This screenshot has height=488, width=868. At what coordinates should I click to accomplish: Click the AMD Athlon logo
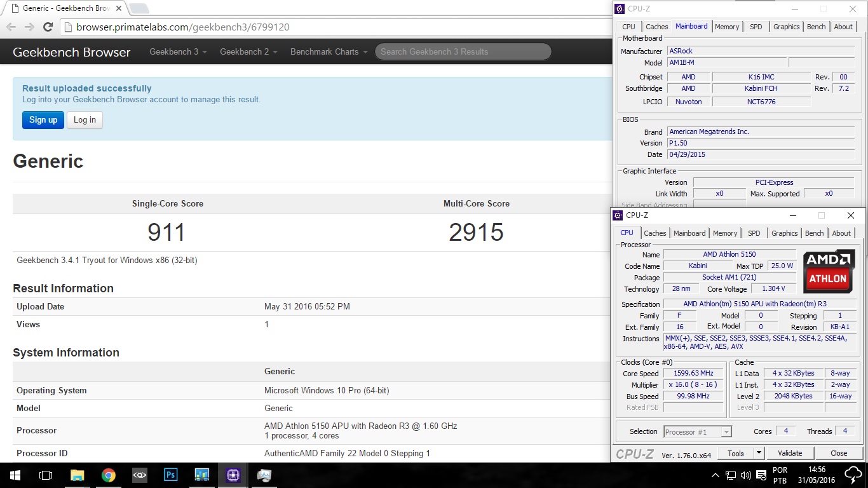(x=829, y=271)
